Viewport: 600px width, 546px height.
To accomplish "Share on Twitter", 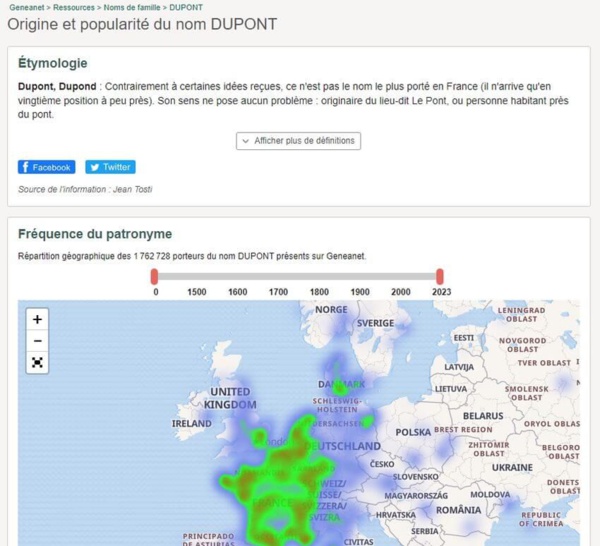I will pyautogui.click(x=110, y=167).
